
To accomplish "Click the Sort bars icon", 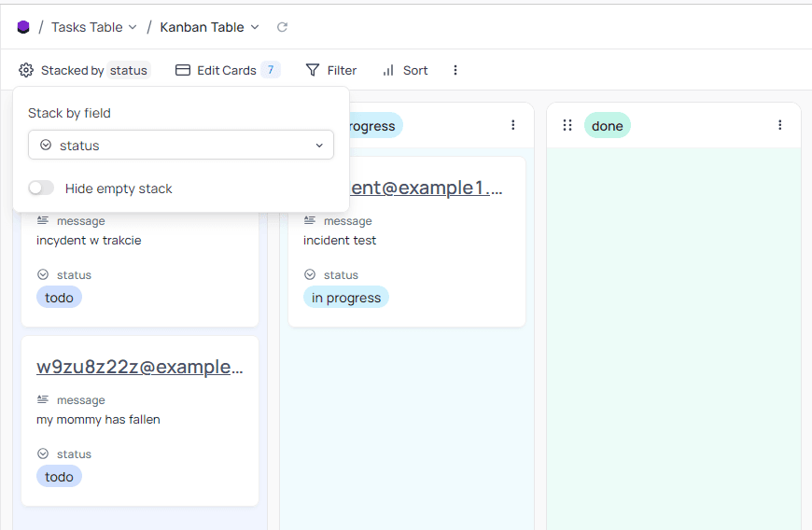I will (x=388, y=70).
